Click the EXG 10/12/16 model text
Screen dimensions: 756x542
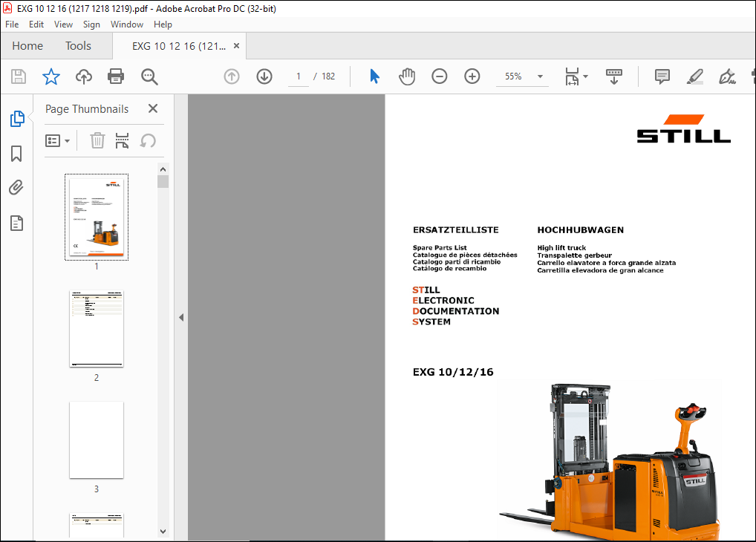coord(453,372)
